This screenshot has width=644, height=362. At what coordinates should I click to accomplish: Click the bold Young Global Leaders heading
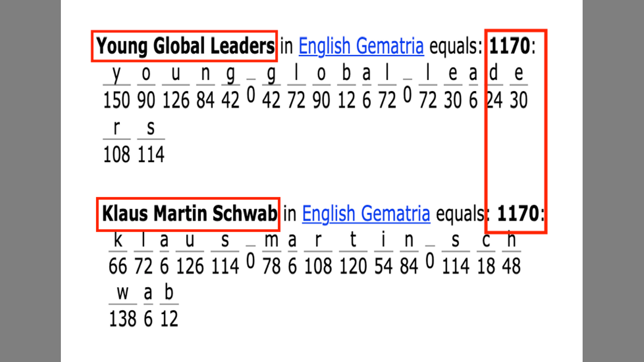[x=185, y=46]
